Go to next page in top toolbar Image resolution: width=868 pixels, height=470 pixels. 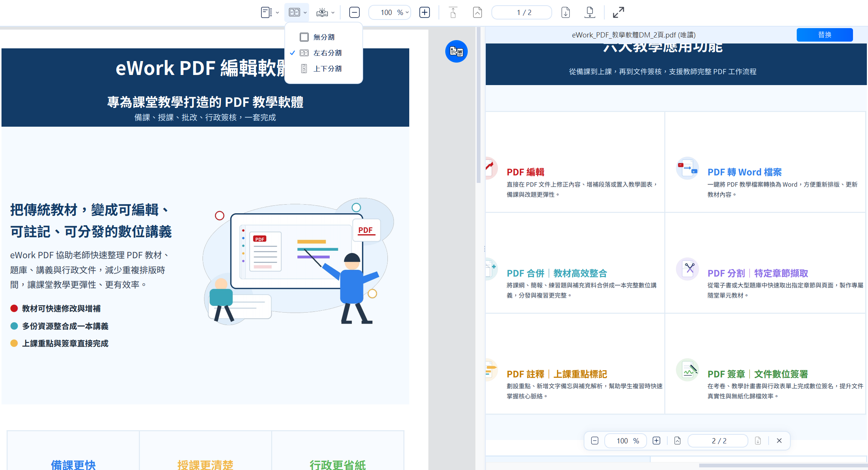(566, 12)
